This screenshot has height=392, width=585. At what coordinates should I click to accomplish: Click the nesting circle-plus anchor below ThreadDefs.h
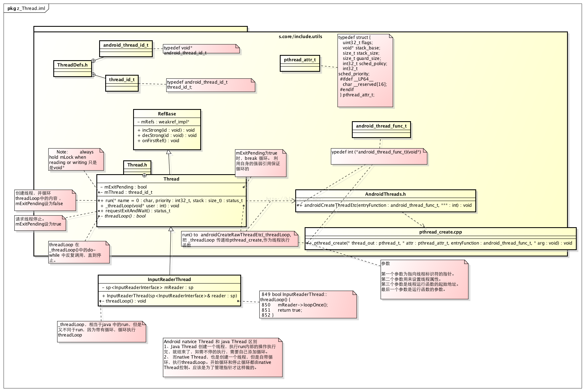(93, 75)
